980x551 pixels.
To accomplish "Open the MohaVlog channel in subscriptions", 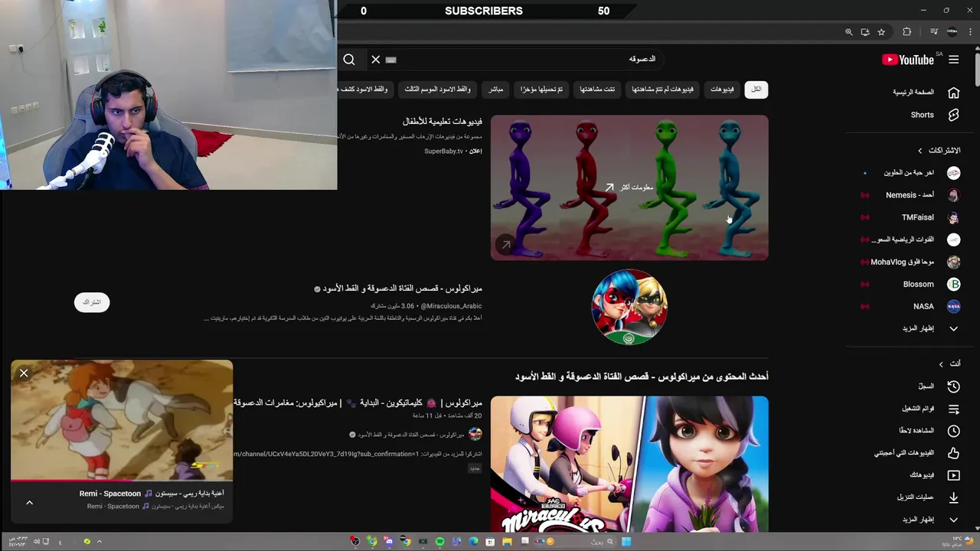I will pyautogui.click(x=911, y=262).
